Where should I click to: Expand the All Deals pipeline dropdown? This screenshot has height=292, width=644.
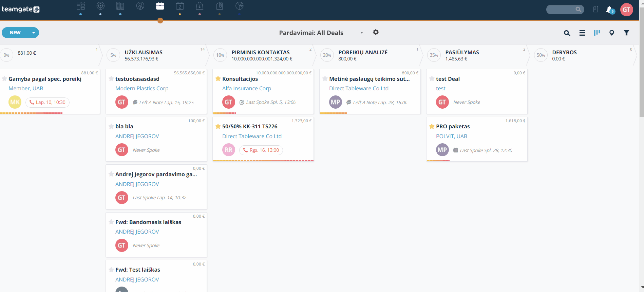[x=362, y=33]
